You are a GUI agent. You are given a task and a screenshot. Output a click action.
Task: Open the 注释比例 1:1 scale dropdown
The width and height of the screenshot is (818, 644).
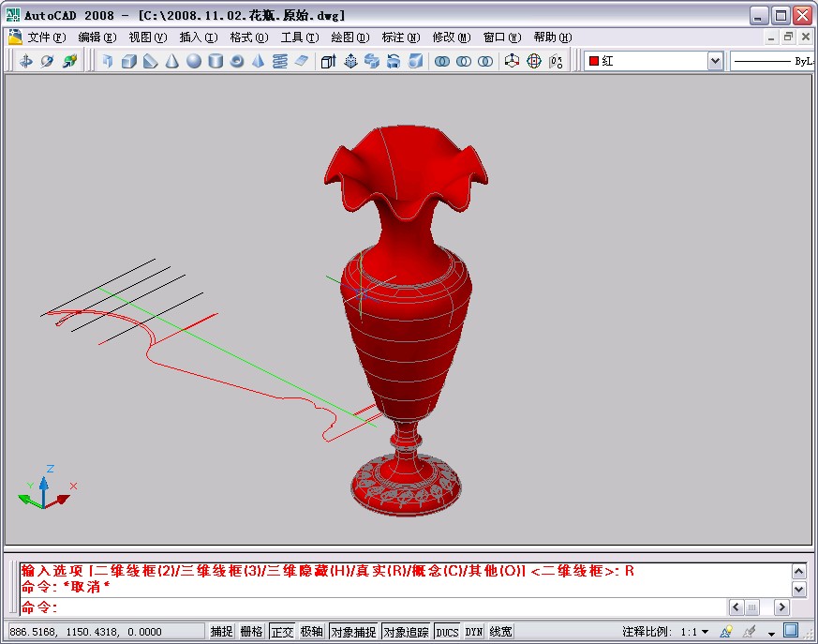695,632
